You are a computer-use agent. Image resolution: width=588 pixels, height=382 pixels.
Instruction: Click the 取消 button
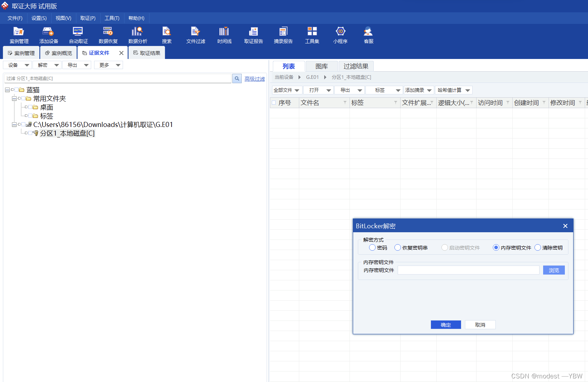480,325
